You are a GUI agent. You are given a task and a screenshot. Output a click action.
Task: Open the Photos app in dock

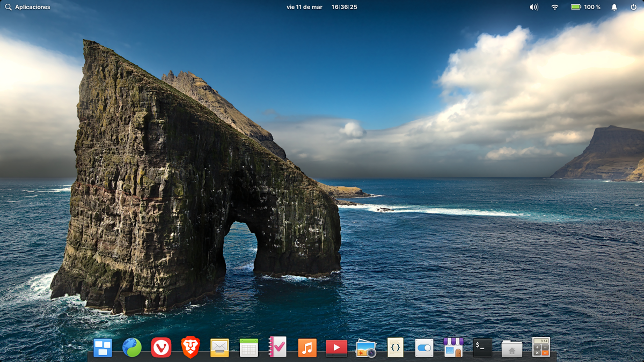(366, 348)
